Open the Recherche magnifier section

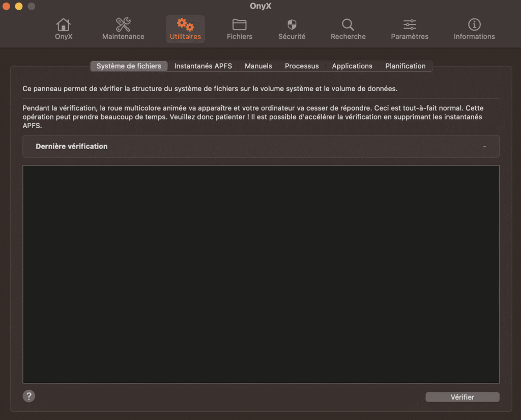[348, 29]
